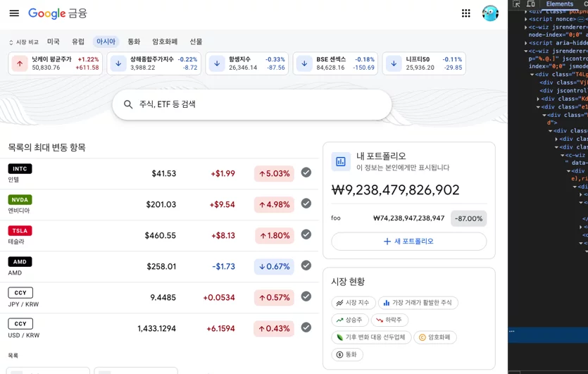The image size is (588, 374).
Task: Toggle the watchlist check for AMD row
Action: point(306,266)
